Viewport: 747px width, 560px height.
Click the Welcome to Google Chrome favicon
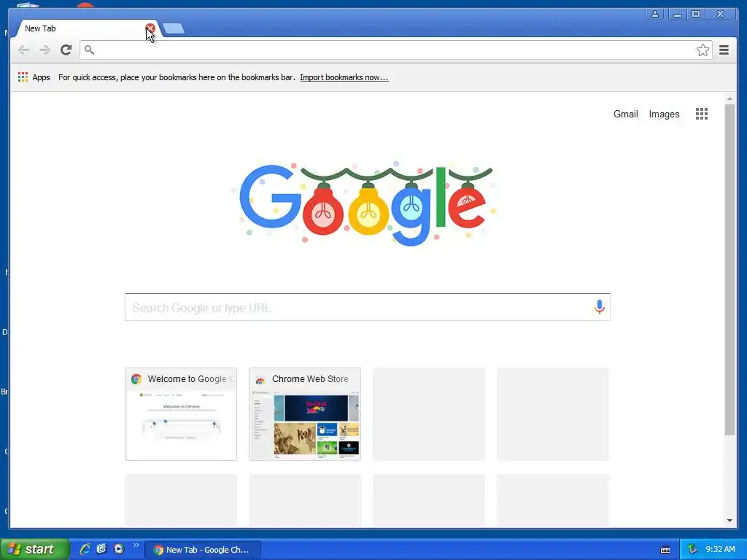pos(136,379)
